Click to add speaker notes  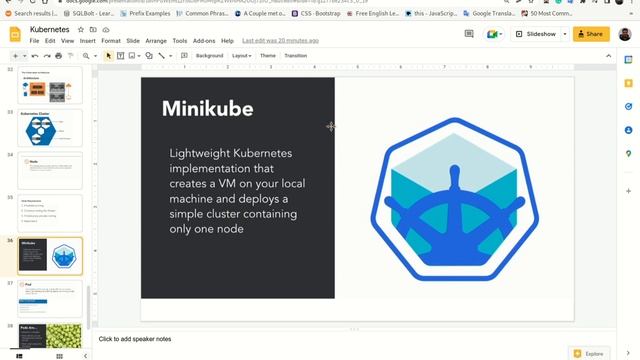pos(135,339)
